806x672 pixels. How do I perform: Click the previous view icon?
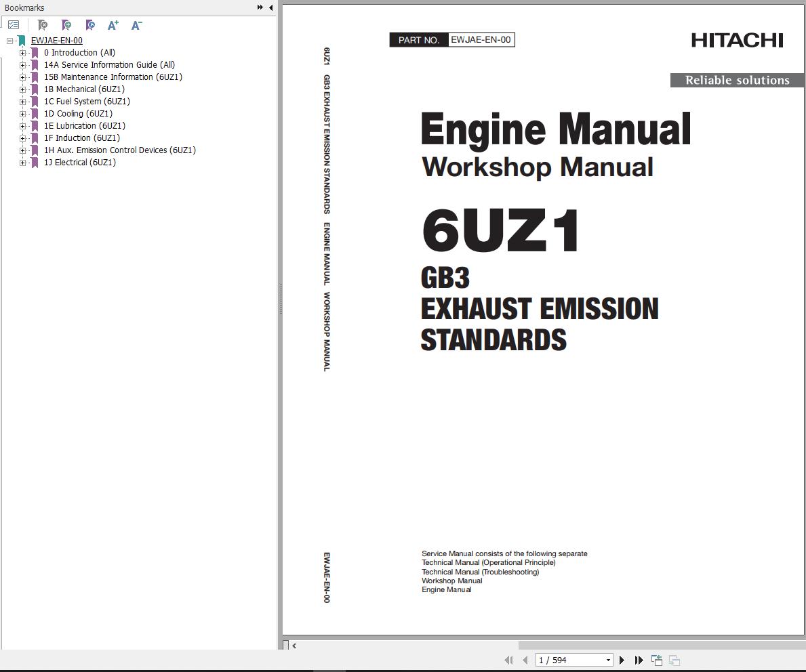[x=656, y=660]
